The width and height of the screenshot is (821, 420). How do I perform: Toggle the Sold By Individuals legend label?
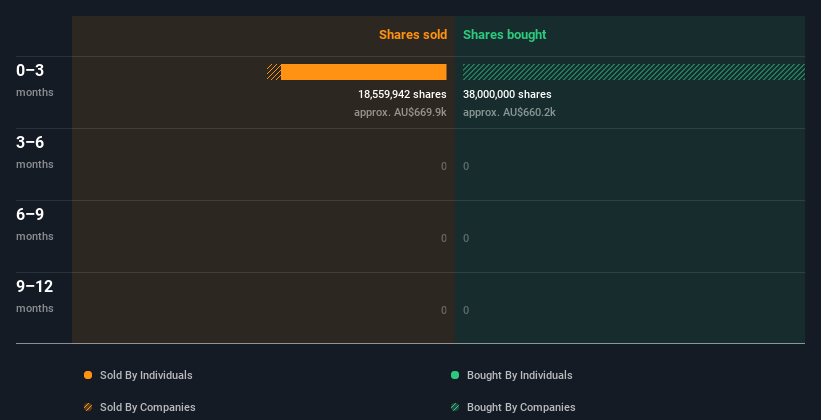[x=146, y=375]
